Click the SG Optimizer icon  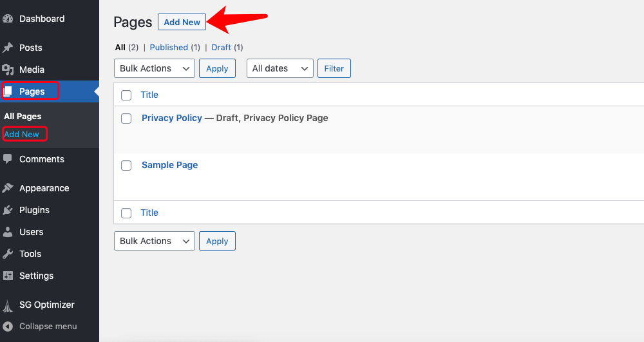coord(8,306)
